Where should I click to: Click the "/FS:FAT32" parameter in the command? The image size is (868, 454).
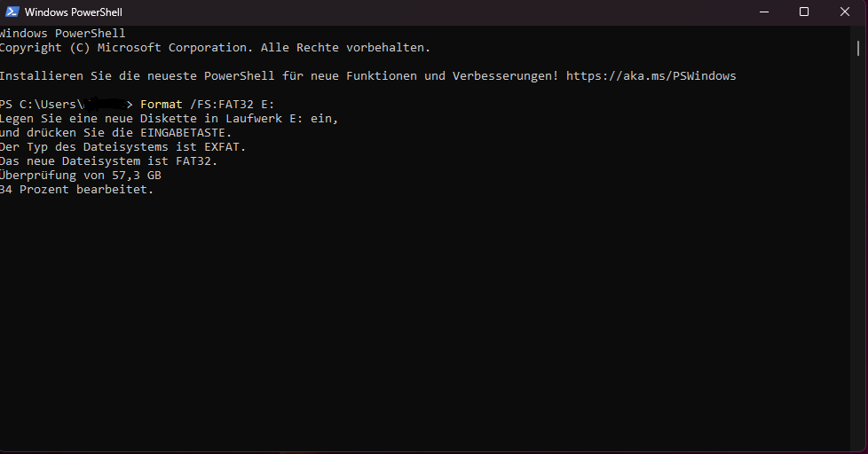[x=221, y=105]
